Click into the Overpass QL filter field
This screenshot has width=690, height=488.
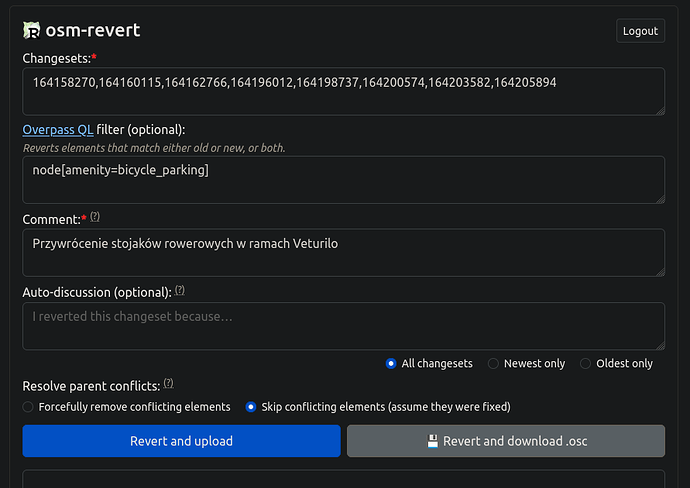click(344, 180)
